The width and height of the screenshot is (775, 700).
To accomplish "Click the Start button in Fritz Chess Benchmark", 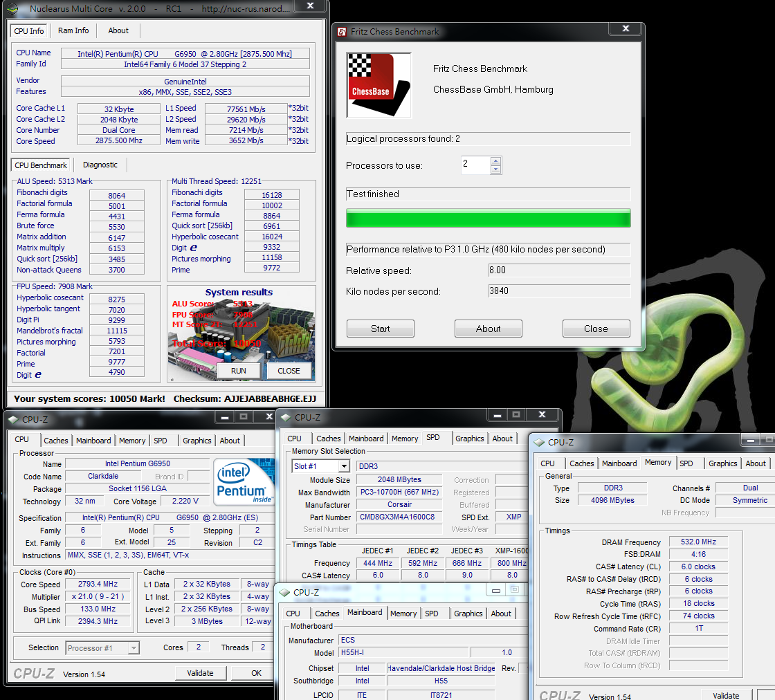I will [380, 329].
